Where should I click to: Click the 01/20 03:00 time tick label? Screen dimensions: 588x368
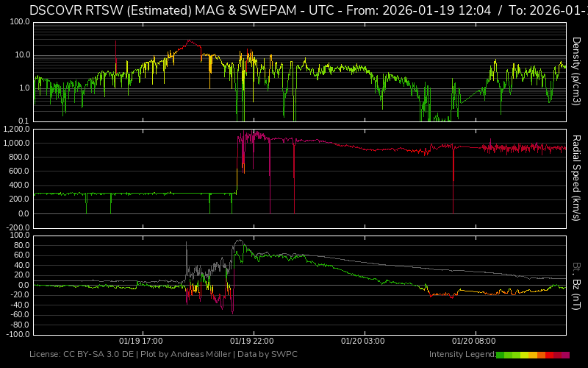(x=363, y=342)
